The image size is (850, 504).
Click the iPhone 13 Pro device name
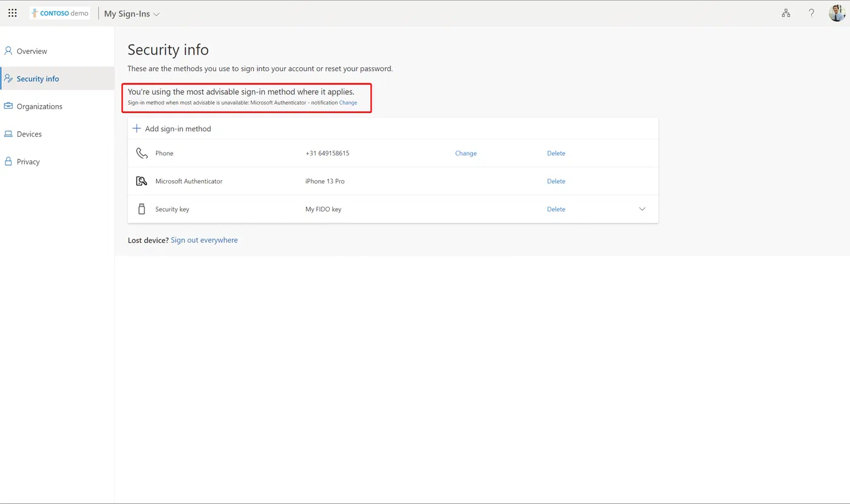pyautogui.click(x=325, y=181)
